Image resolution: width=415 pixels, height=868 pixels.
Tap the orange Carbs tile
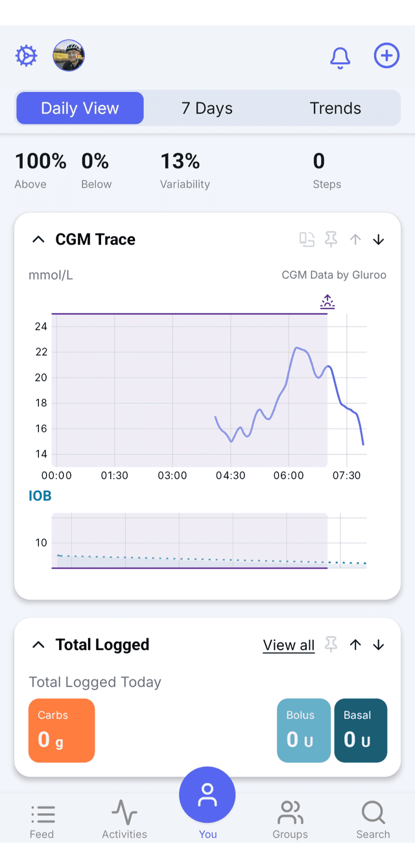click(x=62, y=731)
